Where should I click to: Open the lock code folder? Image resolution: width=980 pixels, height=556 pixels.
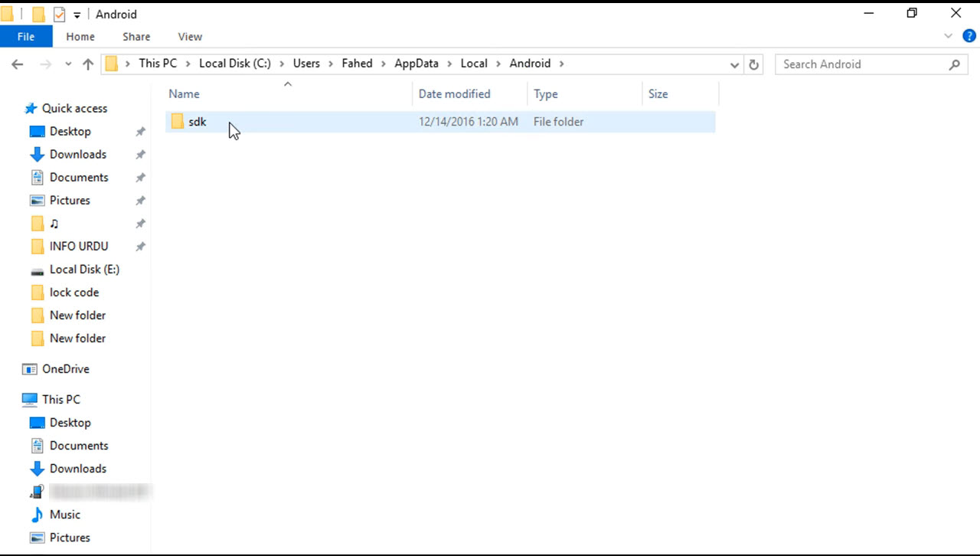74,293
